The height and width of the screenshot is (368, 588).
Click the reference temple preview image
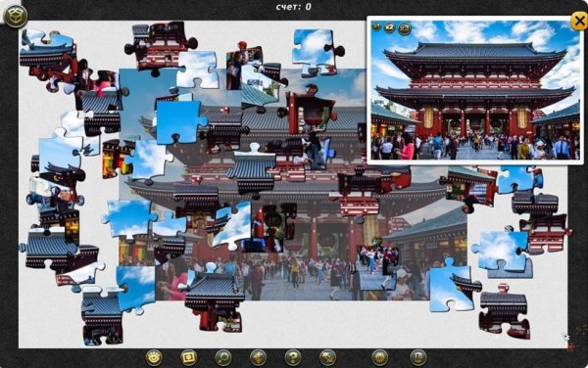pyautogui.click(x=475, y=90)
